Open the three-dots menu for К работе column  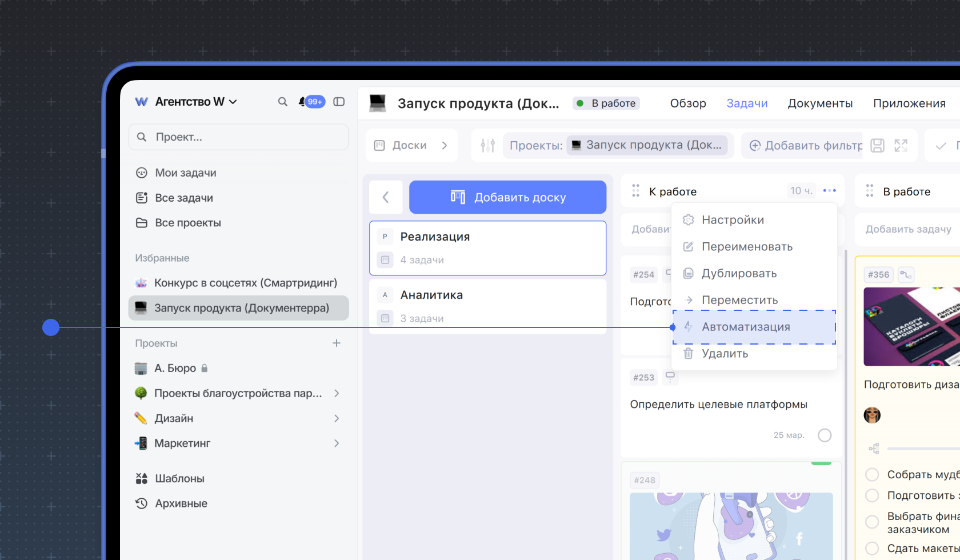829,191
